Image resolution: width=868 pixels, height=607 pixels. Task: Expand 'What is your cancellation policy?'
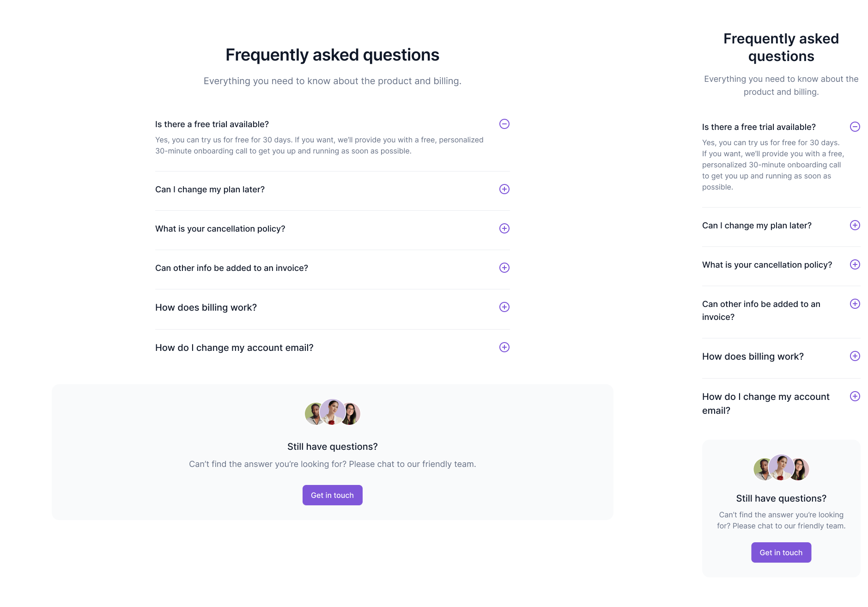click(x=504, y=228)
